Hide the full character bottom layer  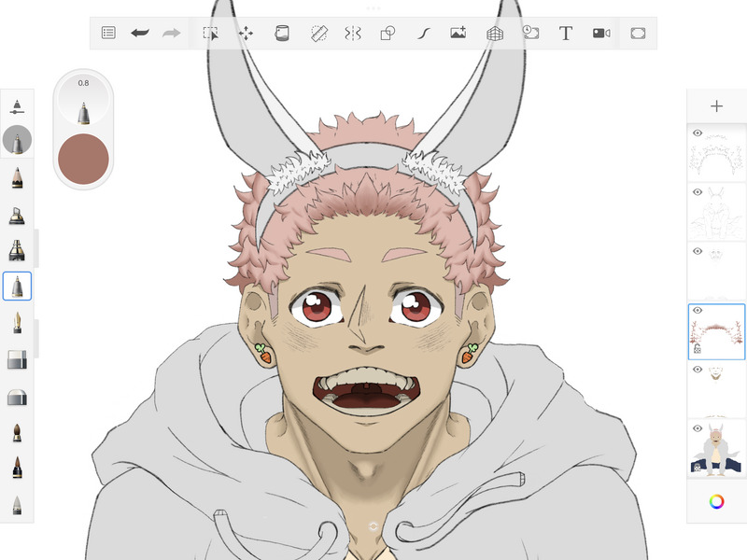point(698,428)
